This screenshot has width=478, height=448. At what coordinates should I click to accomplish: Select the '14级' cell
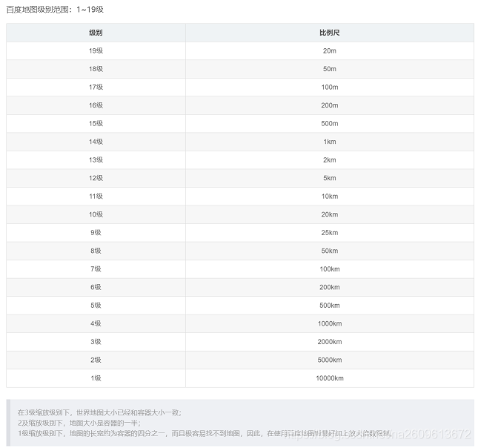tap(96, 142)
